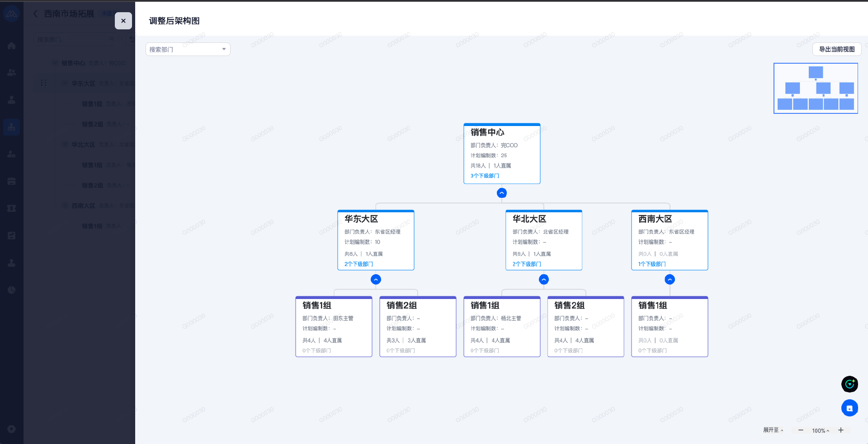Select 销售1组 card under 西南大区
Viewport: 868px width, 444px height.
[670, 327]
